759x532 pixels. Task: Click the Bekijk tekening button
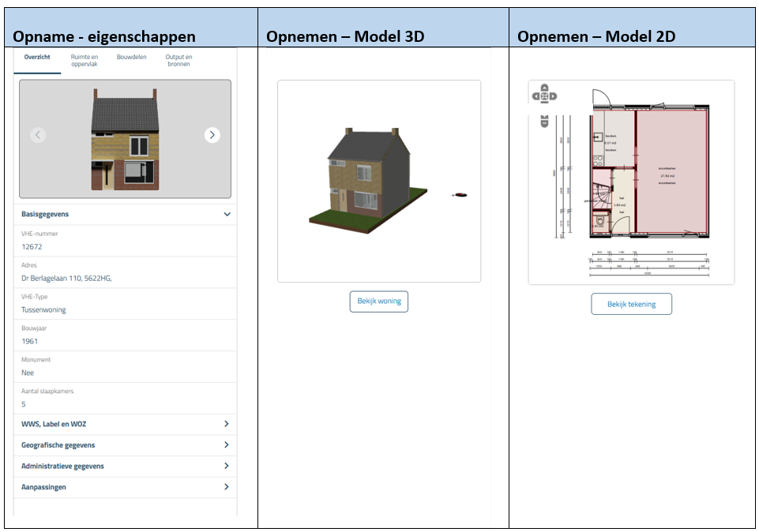[631, 304]
